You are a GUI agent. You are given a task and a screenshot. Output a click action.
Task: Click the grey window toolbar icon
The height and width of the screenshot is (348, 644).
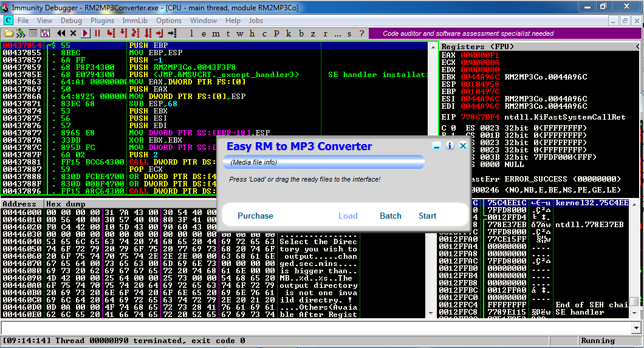pos(33,33)
